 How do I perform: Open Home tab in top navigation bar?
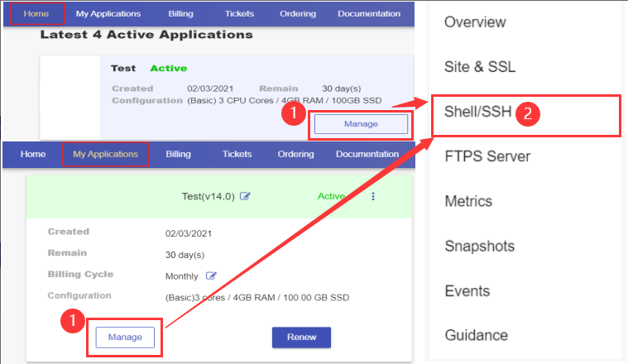coord(36,13)
